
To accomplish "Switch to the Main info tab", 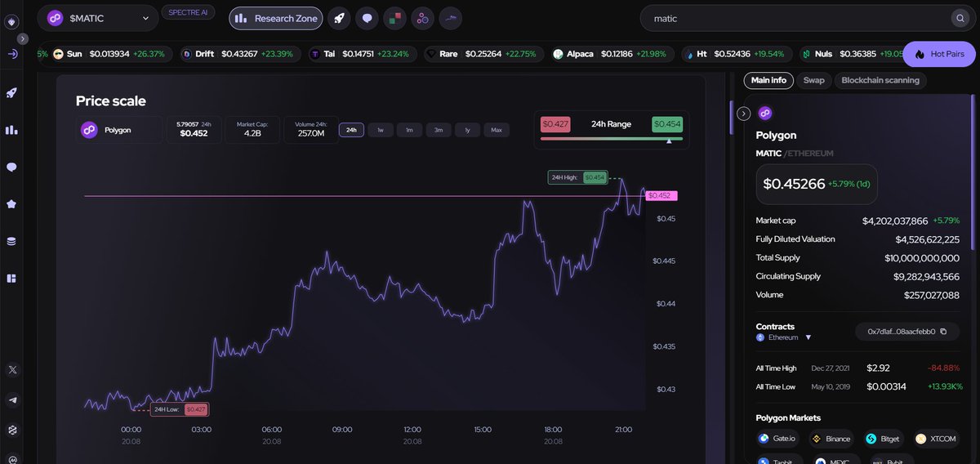I will [x=768, y=80].
